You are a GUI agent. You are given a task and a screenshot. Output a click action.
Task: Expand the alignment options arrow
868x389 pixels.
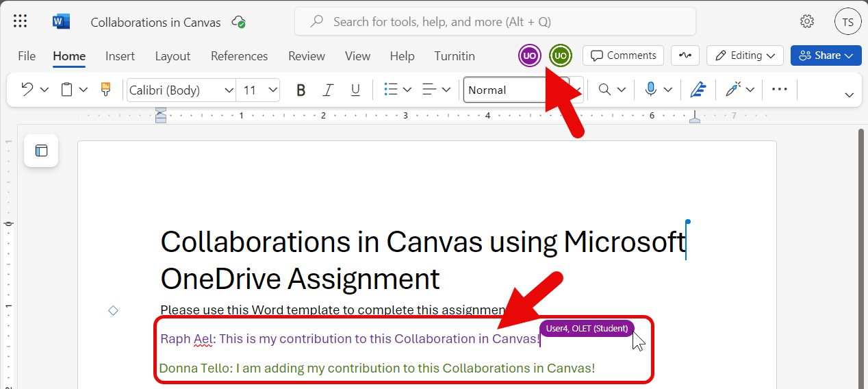(x=446, y=90)
